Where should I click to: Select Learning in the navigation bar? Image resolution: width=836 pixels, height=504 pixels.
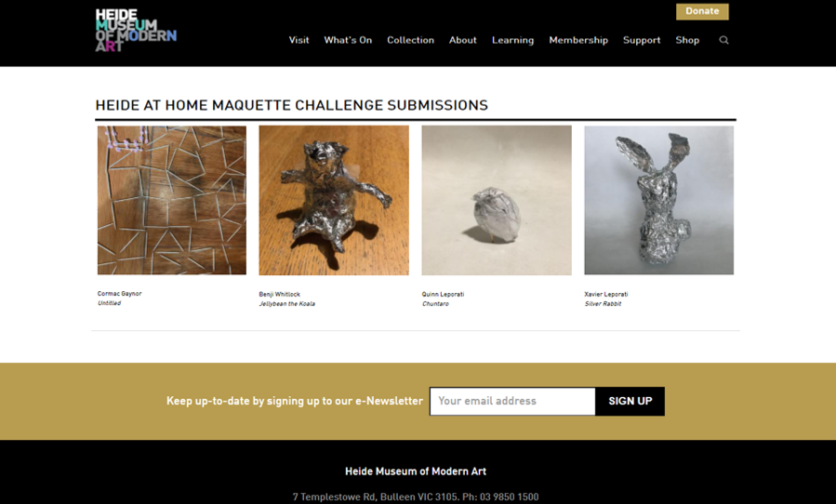[512, 40]
